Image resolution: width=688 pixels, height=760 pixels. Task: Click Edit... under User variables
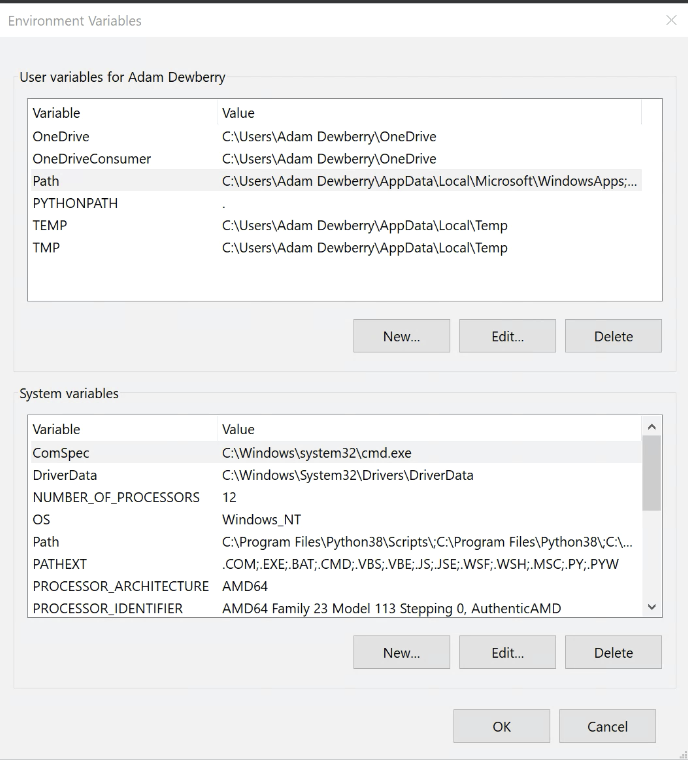[507, 336]
